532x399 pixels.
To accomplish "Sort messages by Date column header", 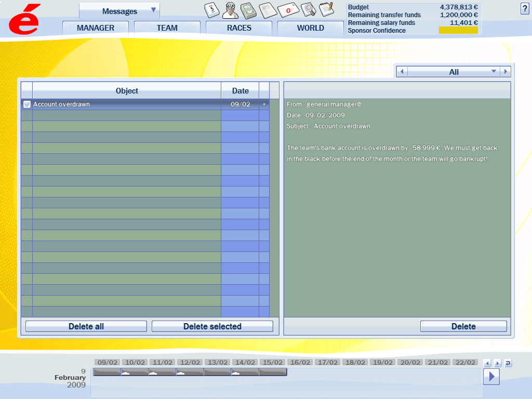I will click(x=240, y=90).
